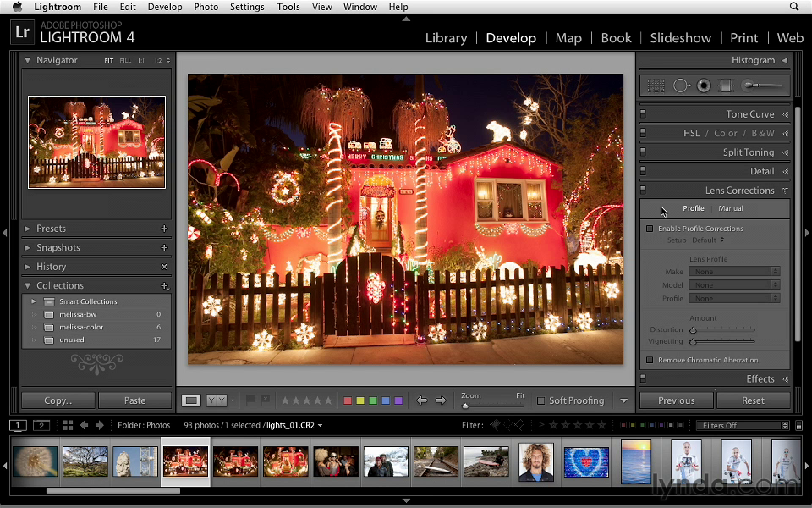Toggle Effects panel on/off switch
Viewport: 812px width, 508px height.
[x=643, y=378]
